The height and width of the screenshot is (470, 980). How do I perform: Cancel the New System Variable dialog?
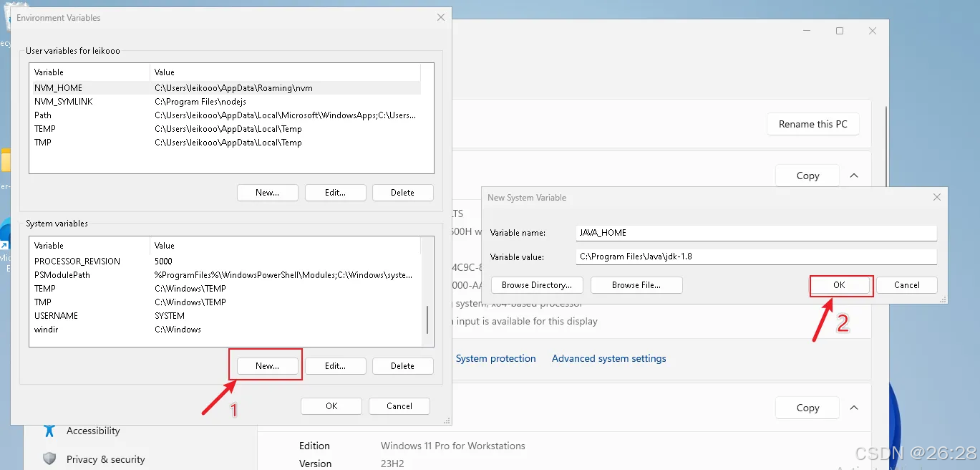click(907, 284)
